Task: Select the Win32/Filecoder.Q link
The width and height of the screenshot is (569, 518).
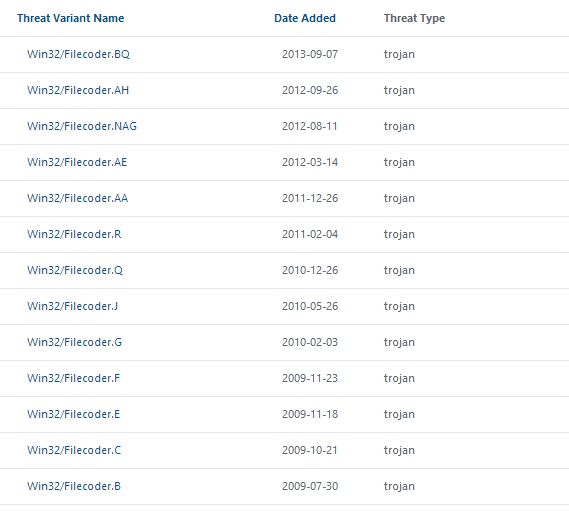Action: click(75, 270)
